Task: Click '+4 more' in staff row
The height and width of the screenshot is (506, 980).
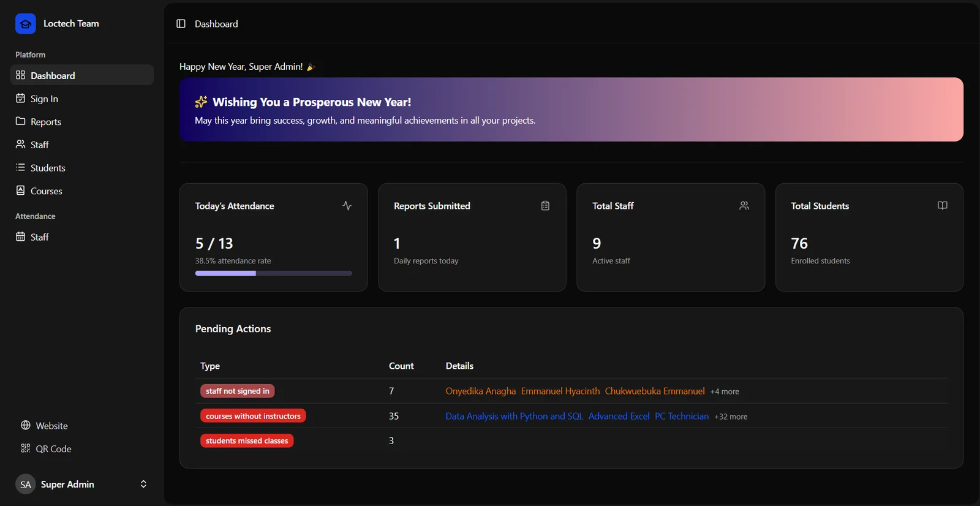Action: [725, 391]
